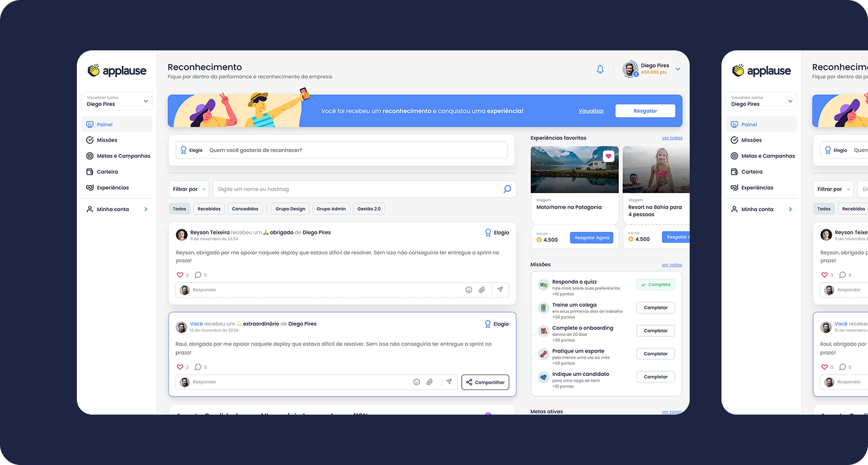The width and height of the screenshot is (868, 465).
Task: Click the 'Complete o onboarding' mission icon
Action: click(x=543, y=331)
